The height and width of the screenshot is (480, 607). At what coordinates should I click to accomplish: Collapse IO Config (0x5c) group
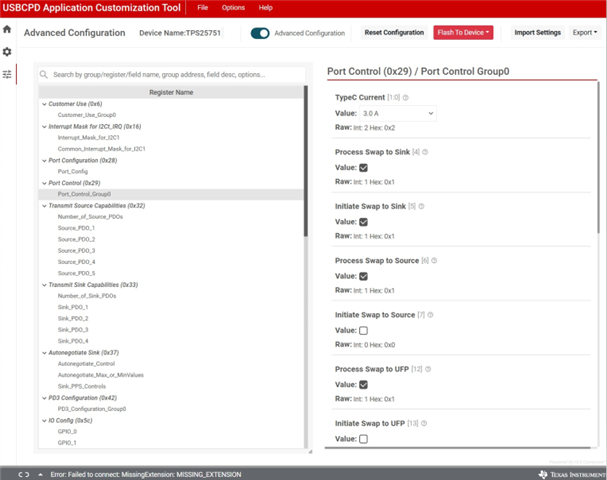pyautogui.click(x=44, y=420)
